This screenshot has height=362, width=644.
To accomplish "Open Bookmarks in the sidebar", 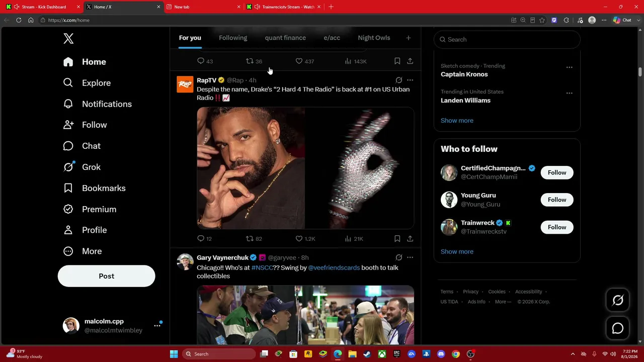I will click(x=95, y=188).
